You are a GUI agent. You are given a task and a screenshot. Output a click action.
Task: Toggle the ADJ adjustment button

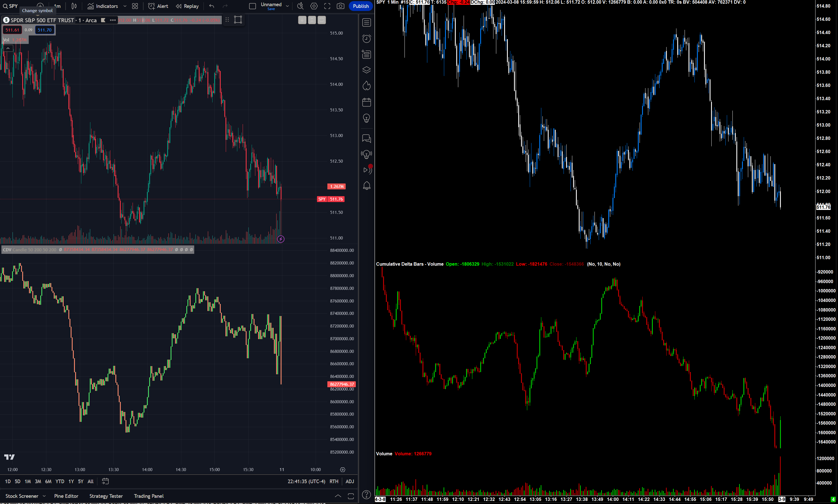(x=350, y=481)
